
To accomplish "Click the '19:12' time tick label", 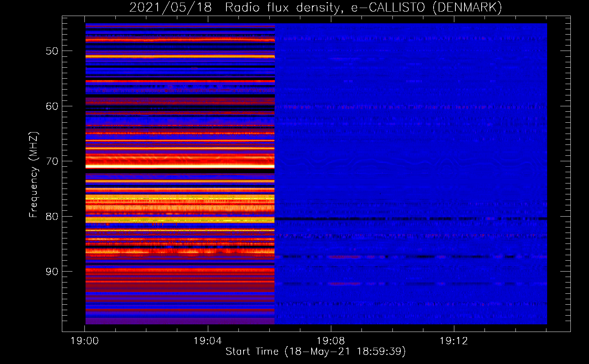I will pyautogui.click(x=454, y=341).
